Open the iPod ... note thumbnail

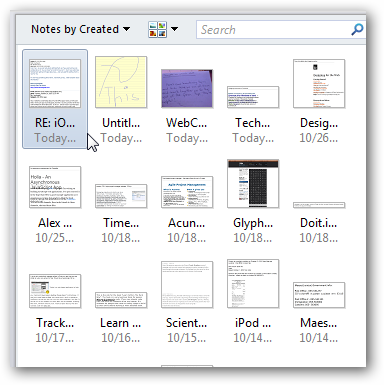(253, 284)
